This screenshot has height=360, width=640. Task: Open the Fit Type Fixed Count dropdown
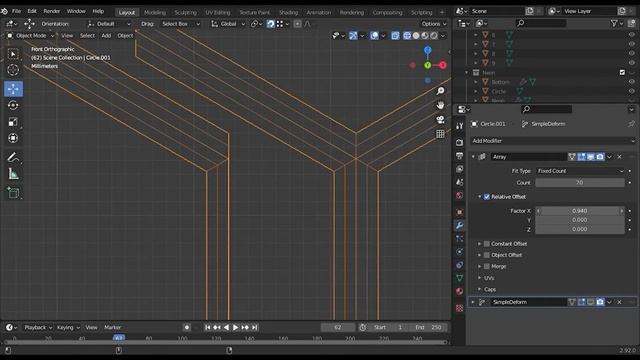coord(580,171)
